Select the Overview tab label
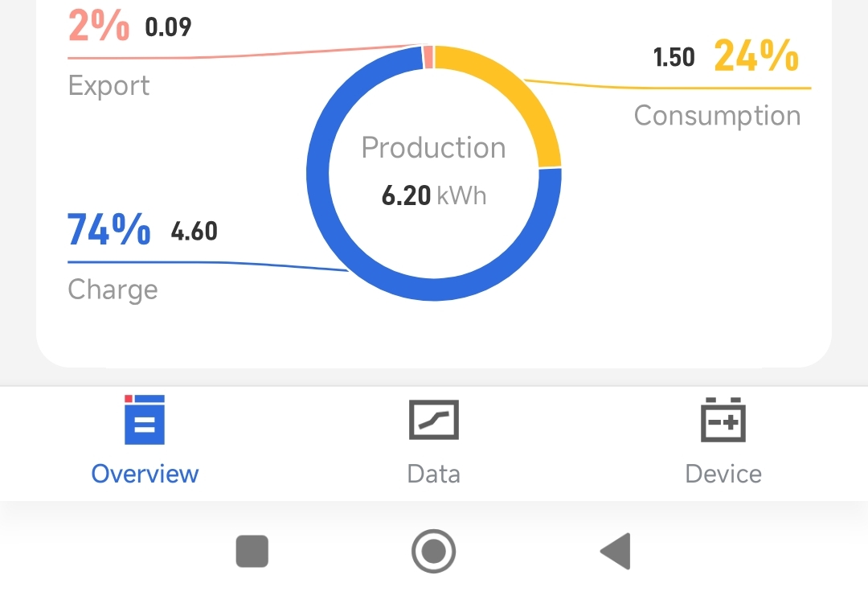The height and width of the screenshot is (608, 868). (x=145, y=474)
